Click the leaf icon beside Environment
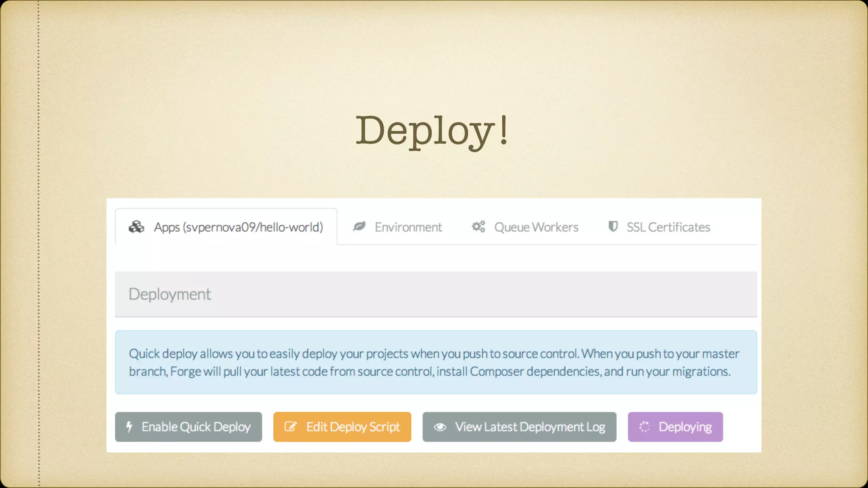This screenshot has width=868, height=488. 359,227
